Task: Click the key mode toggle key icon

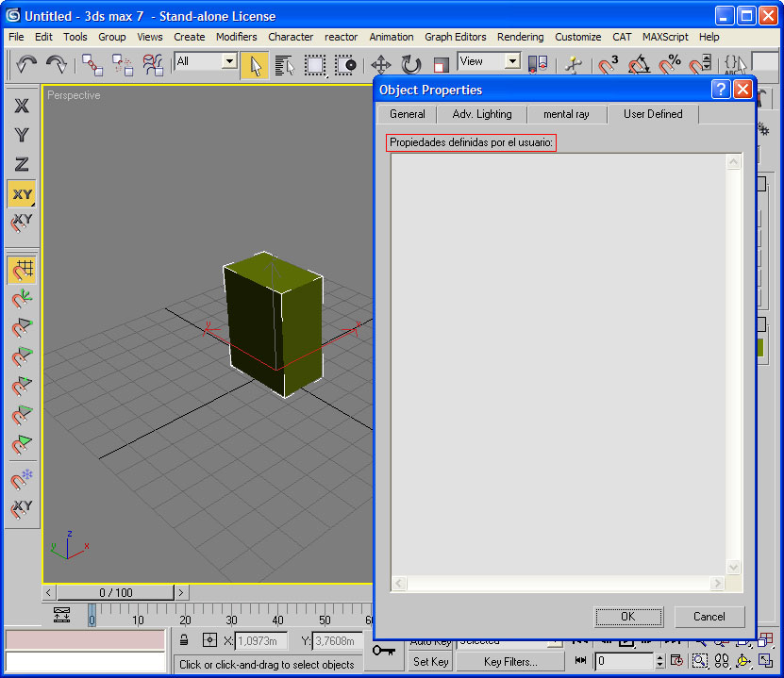Action: pos(384,650)
